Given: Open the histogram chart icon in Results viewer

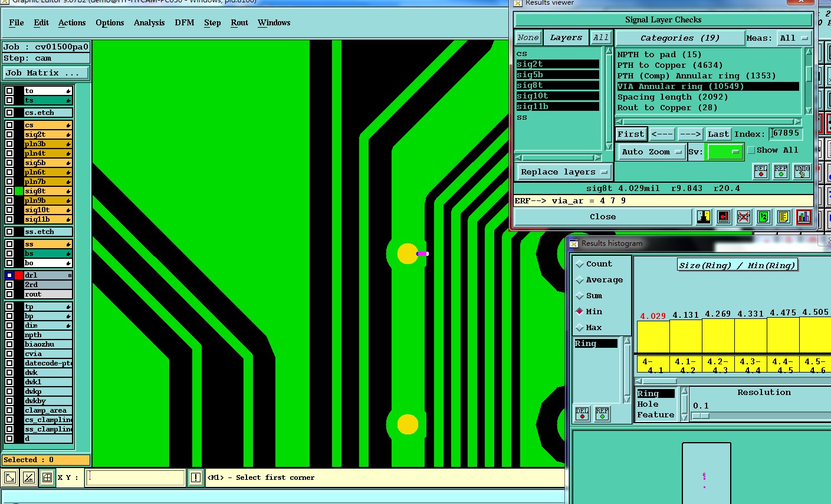Looking at the screenshot, I should pyautogui.click(x=803, y=217).
